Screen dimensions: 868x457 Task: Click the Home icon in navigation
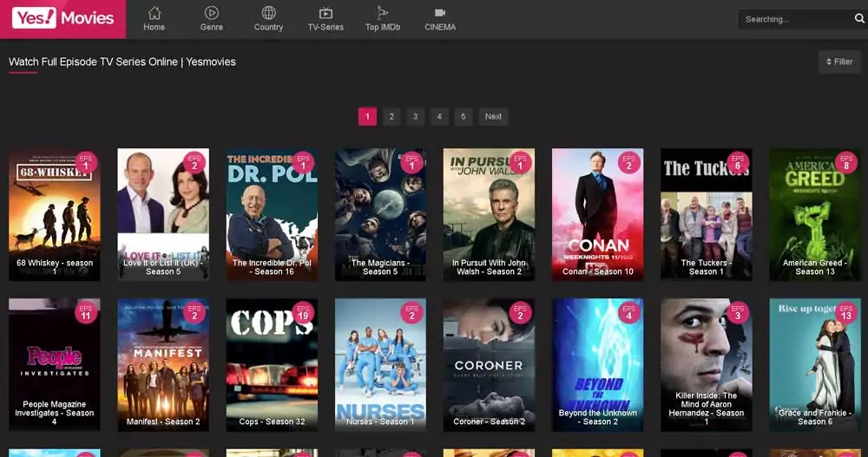[x=155, y=13]
